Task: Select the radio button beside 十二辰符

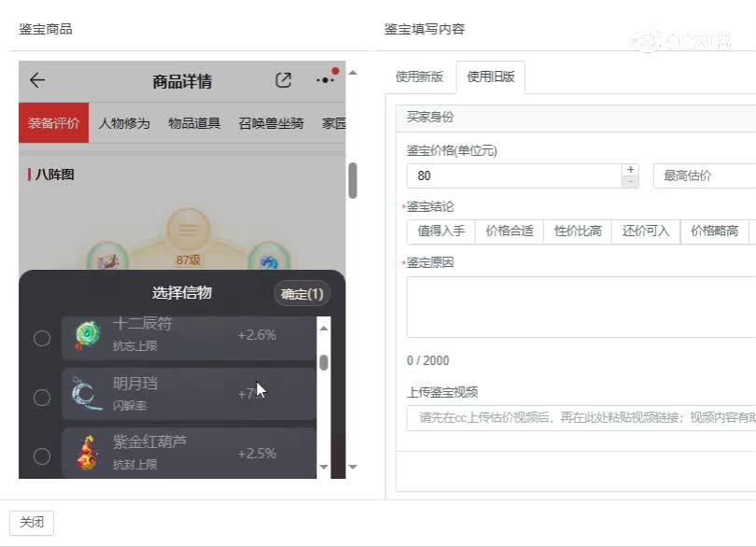Action: (x=41, y=336)
